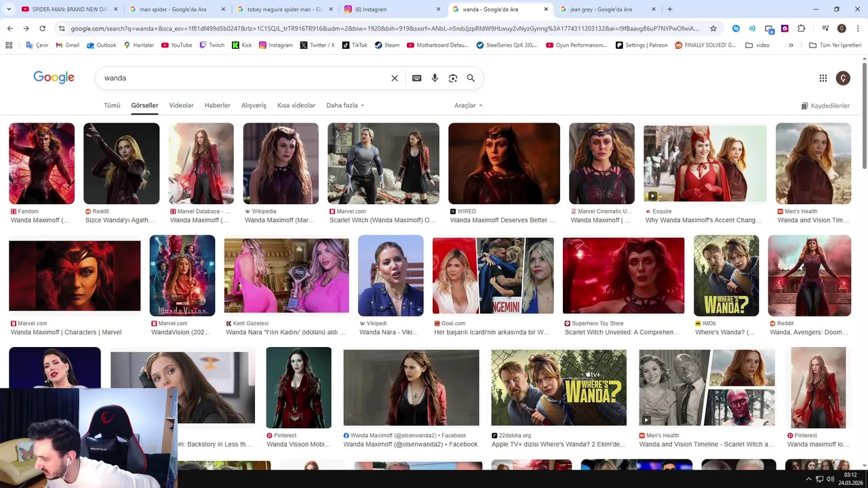Open the Apps grid in bookmarks bar
This screenshot has width=868, height=488.
(9, 45)
